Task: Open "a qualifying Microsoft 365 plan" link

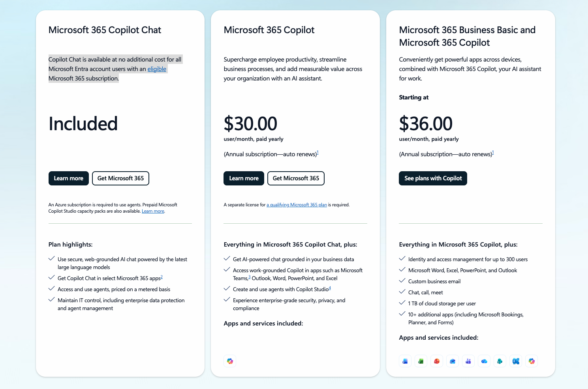Action: pyautogui.click(x=297, y=205)
